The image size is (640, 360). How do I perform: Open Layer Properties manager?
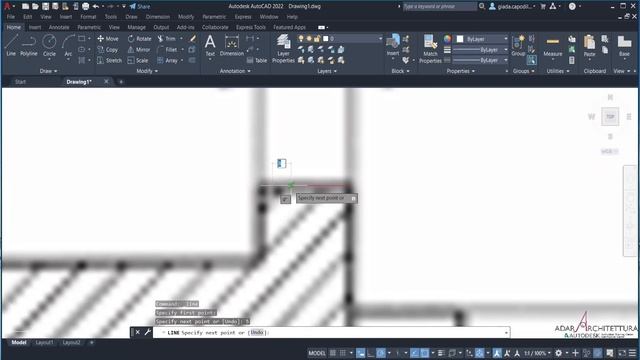pos(283,49)
